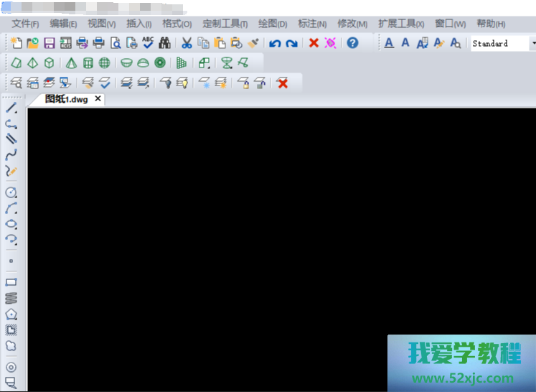Select the Line drawing tool
Viewport: 536px width, 392px height.
(11, 108)
